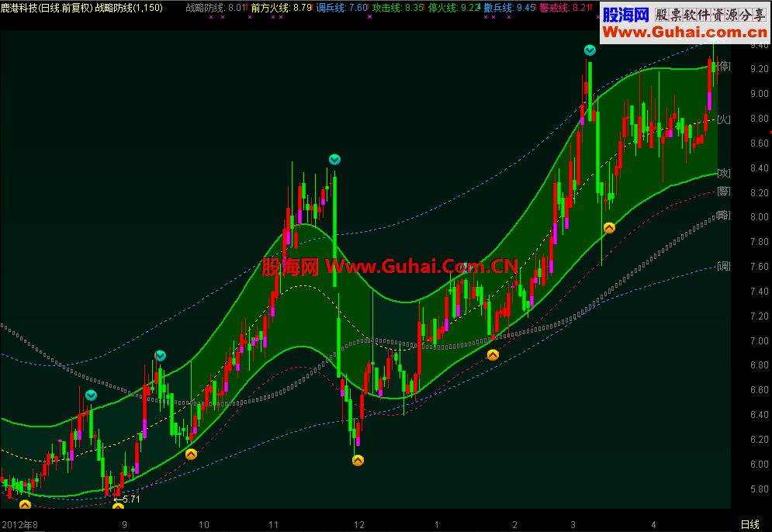The height and width of the screenshot is (532, 772).
Task: Click the 鹿港科技(日线.前复权) stock title
Action: (47, 8)
